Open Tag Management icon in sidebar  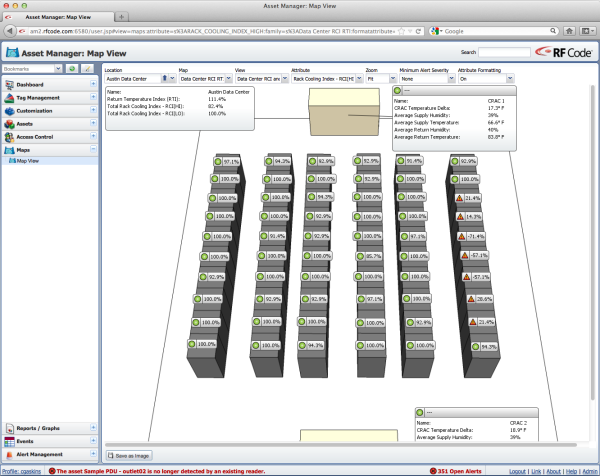click(x=9, y=98)
